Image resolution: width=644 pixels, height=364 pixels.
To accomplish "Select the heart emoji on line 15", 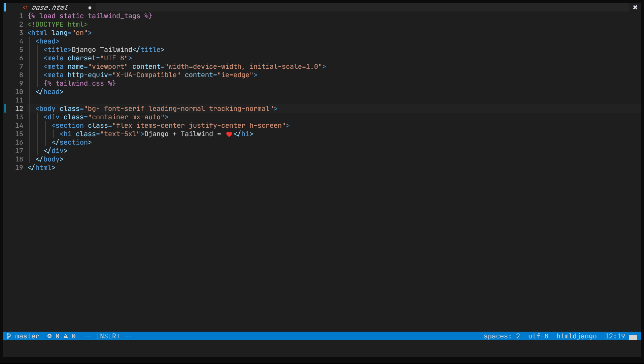I will point(229,134).
